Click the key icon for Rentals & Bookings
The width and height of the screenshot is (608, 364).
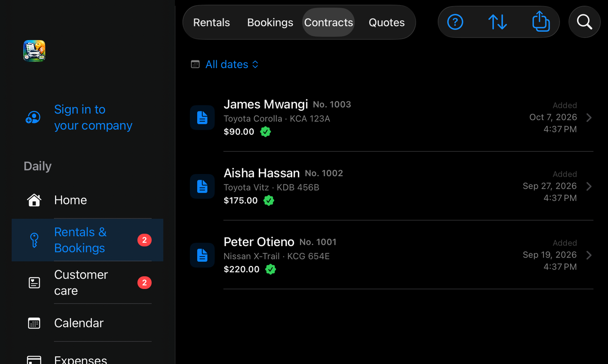pyautogui.click(x=34, y=240)
